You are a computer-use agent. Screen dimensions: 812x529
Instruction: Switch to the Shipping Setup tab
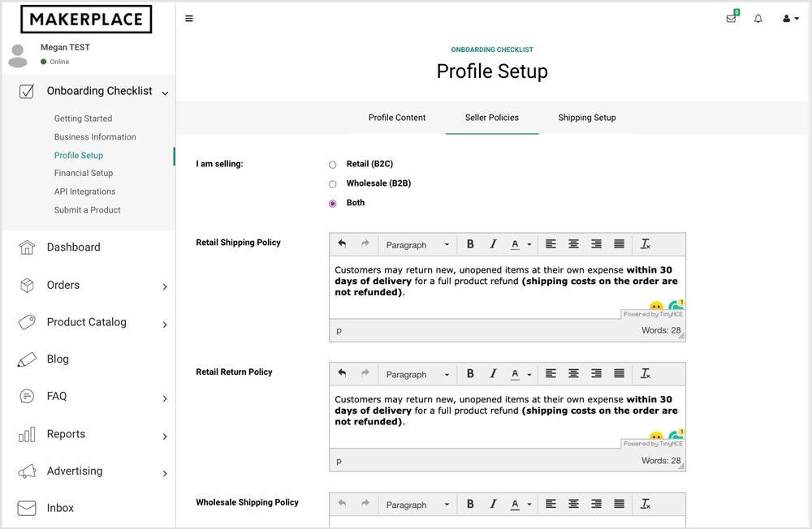click(x=587, y=118)
